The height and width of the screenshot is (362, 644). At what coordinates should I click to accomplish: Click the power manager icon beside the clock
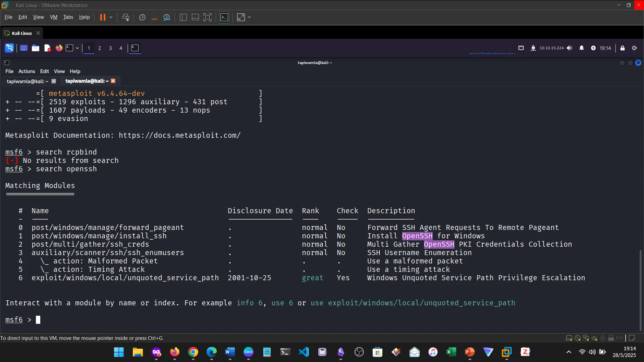point(594,48)
